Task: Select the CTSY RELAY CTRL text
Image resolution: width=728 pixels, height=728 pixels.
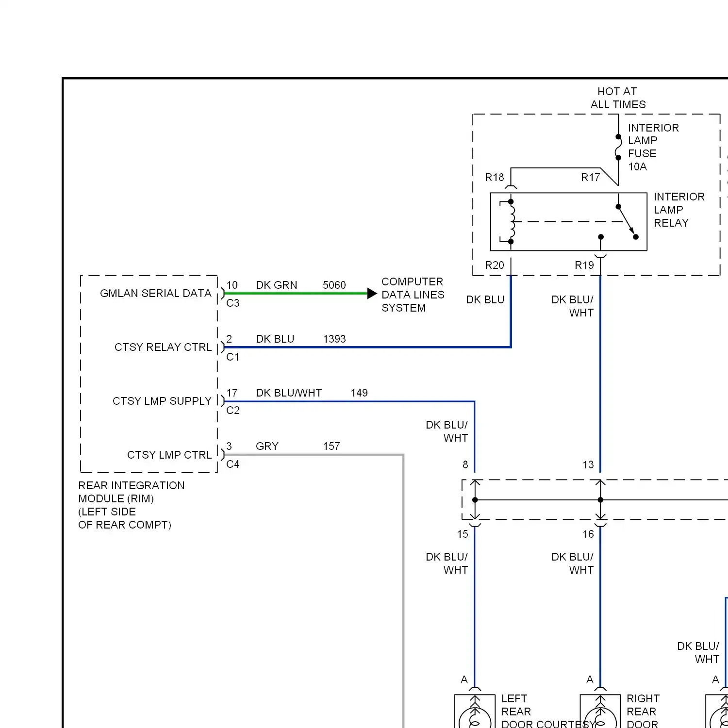Action: (x=163, y=347)
